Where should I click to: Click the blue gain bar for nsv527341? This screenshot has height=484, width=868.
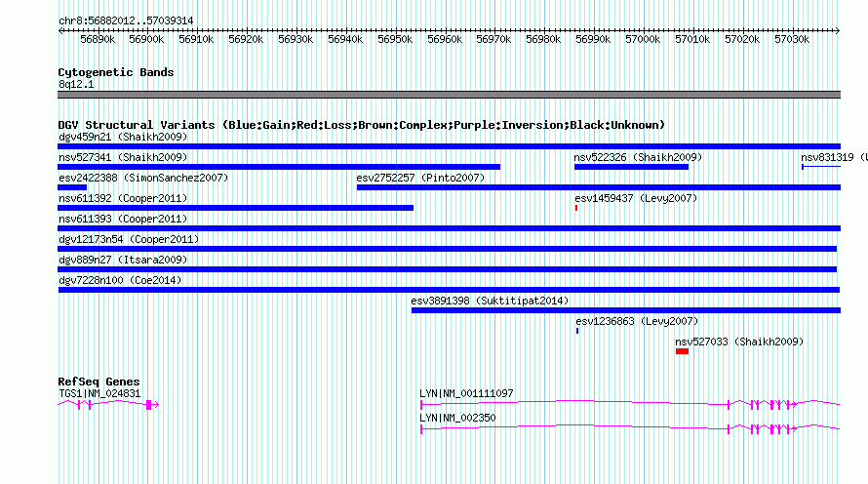279,167
